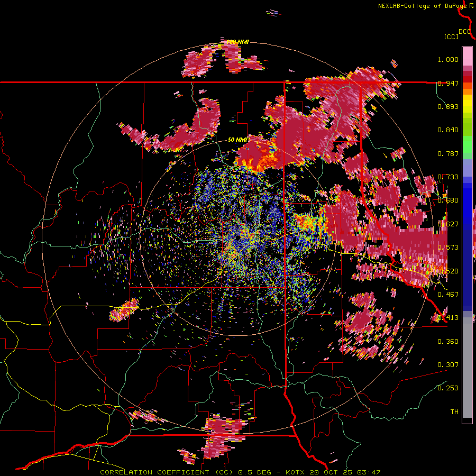Click the CORRELATION COEFFICIENT (CC) caption text
476x476 pixels.
[167, 472]
